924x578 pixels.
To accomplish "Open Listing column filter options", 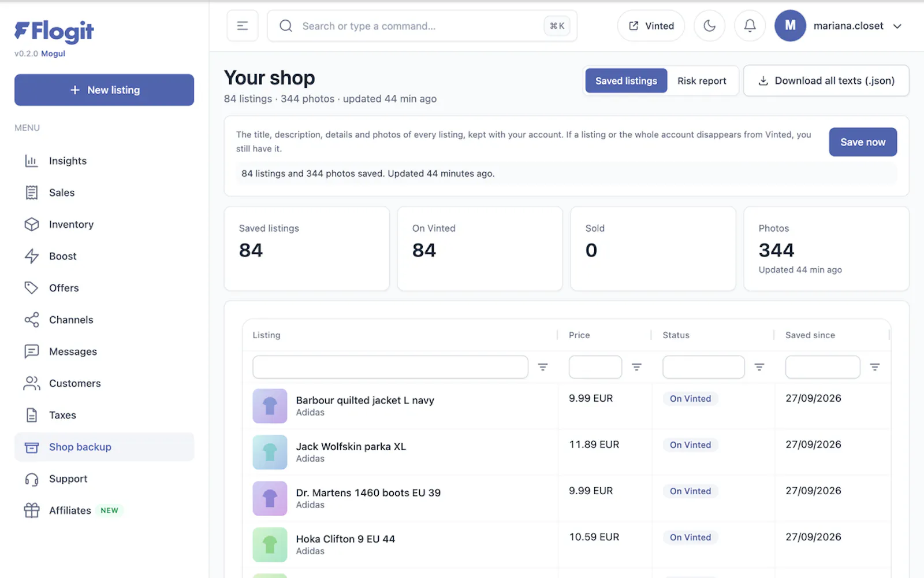I will click(x=543, y=367).
